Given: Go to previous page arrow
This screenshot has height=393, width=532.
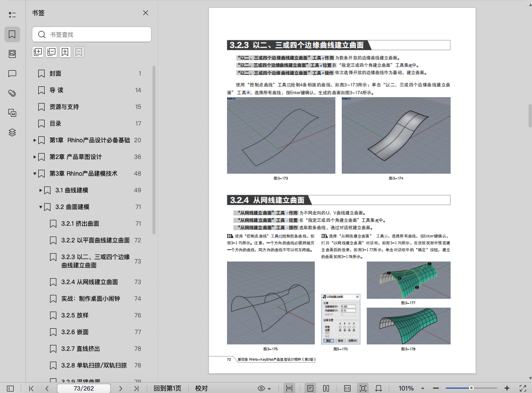Looking at the screenshot, I should click(47, 388).
